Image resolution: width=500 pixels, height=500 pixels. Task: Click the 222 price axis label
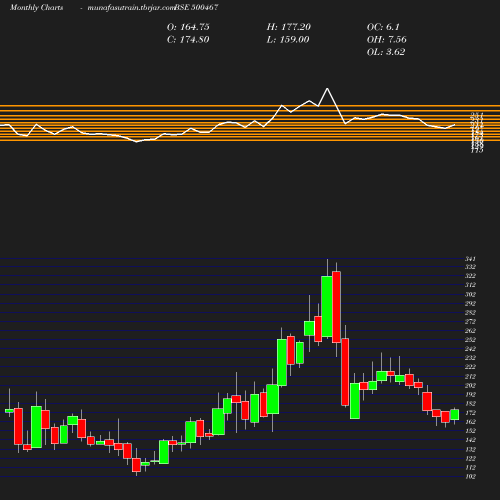(x=470, y=367)
